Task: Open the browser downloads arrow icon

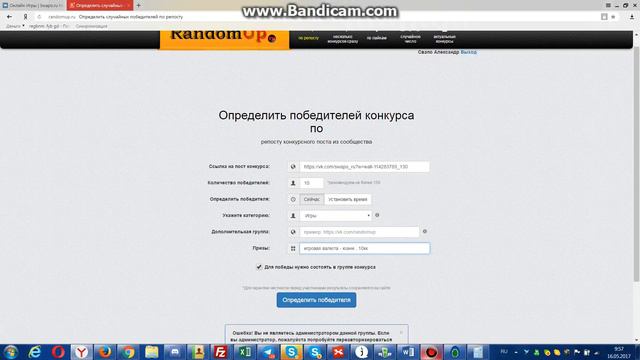Action: 632,17
